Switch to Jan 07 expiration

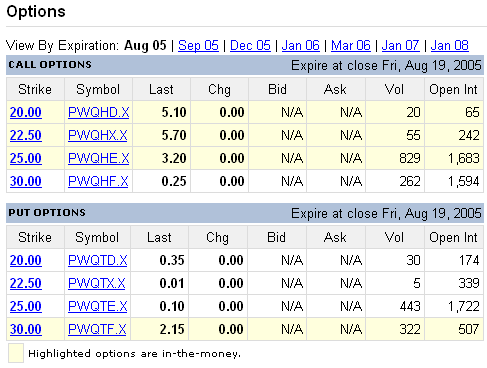400,45
